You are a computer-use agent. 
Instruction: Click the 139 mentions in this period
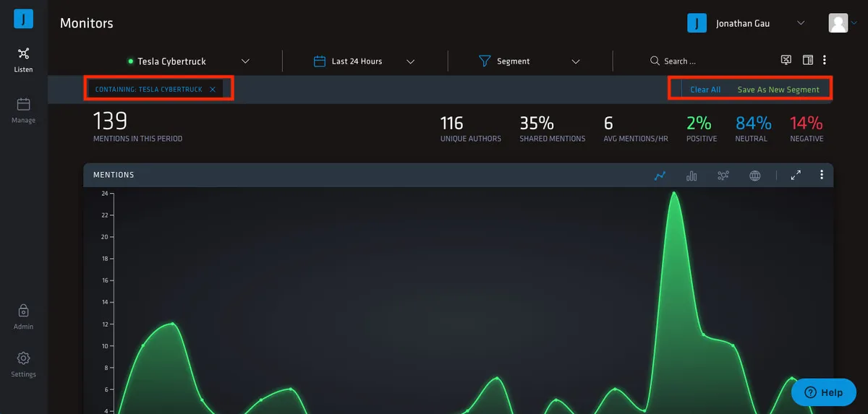click(137, 127)
